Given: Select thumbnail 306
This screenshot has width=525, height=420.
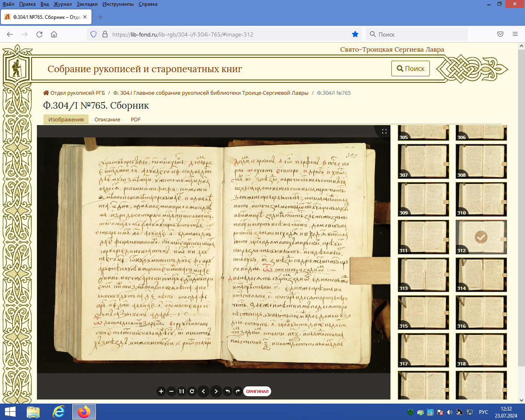Looking at the screenshot, I should (481, 133).
